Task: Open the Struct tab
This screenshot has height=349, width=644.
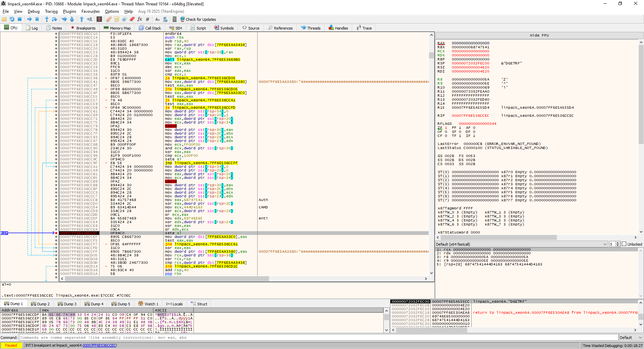Action: point(199,304)
